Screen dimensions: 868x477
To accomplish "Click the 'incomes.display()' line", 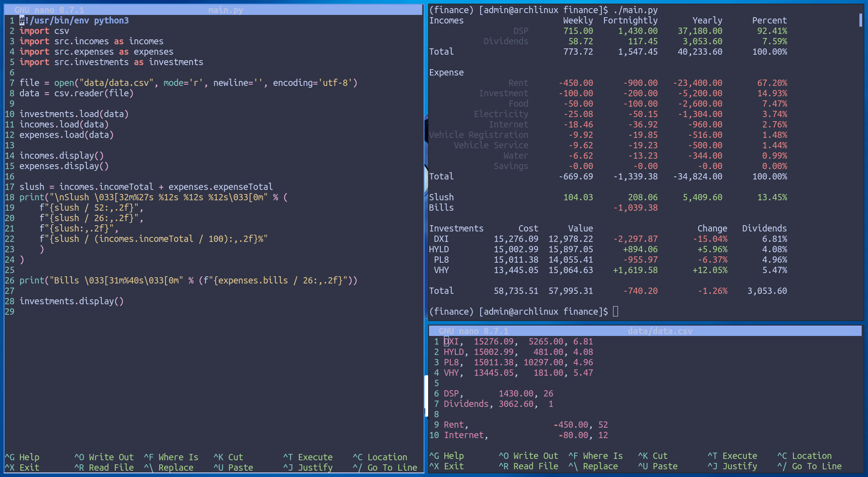I will click(61, 156).
